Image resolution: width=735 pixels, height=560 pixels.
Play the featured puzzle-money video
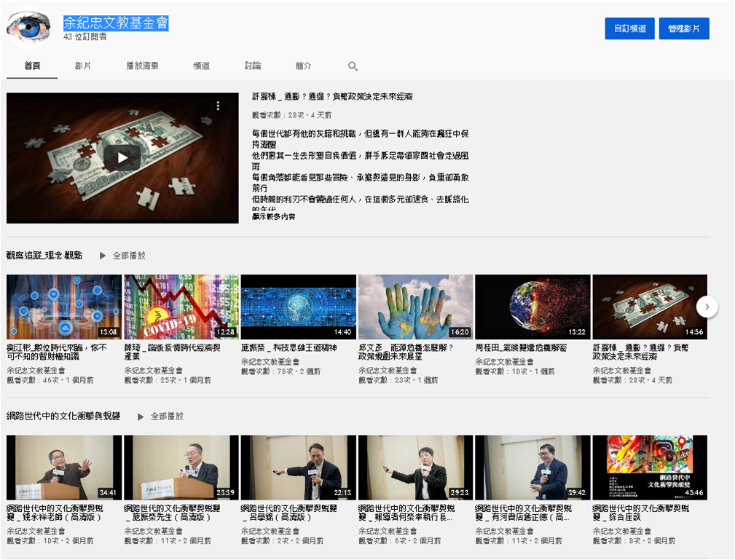pyautogui.click(x=122, y=158)
